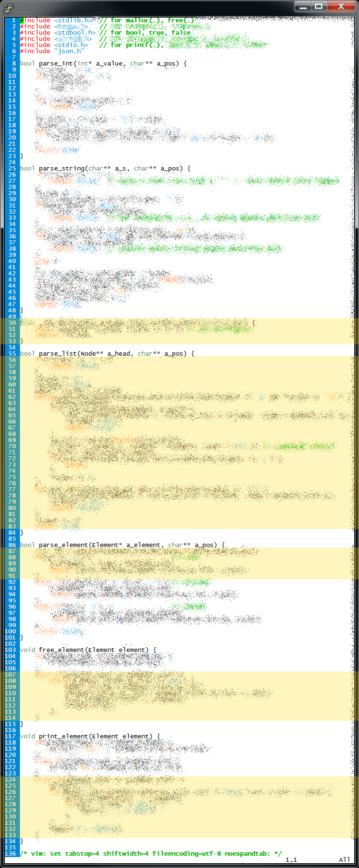Click the PuTTY icon in the title bar
359x868 pixels.
[x=9, y=7]
